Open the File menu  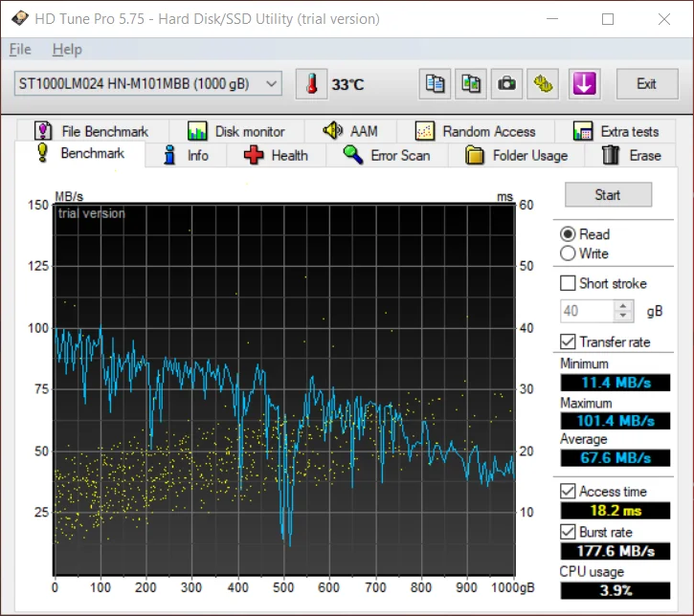coord(20,49)
